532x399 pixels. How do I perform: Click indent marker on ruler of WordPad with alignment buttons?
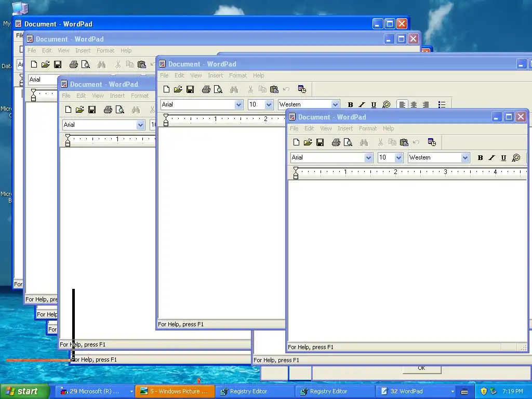(166, 119)
